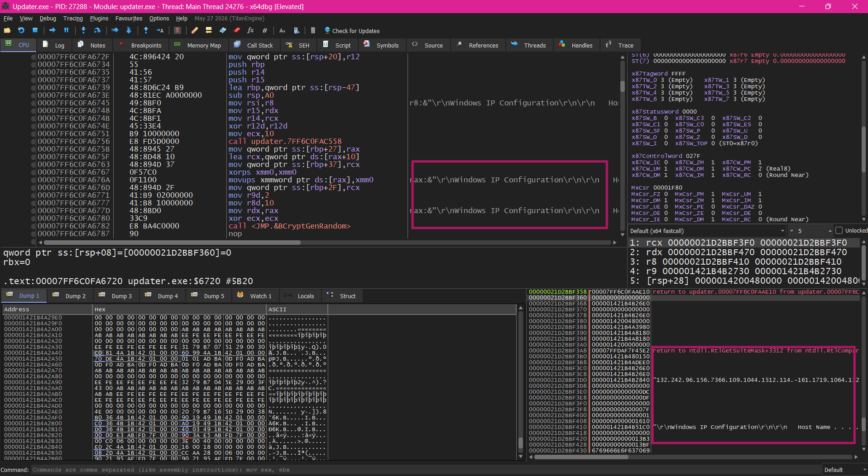Toggle breakpoint bullet at address 00007FF6C0FA6771

pyautogui.click(x=33, y=195)
